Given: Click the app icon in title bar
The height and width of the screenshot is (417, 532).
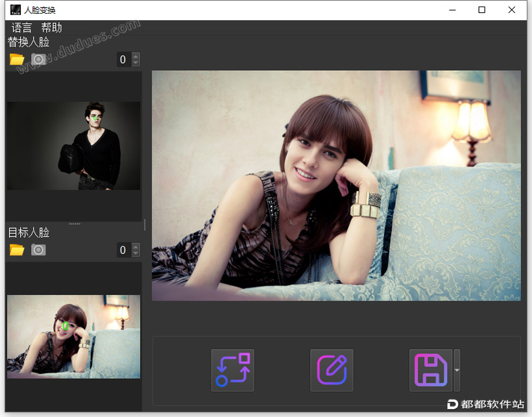Looking at the screenshot, I should (x=15, y=10).
